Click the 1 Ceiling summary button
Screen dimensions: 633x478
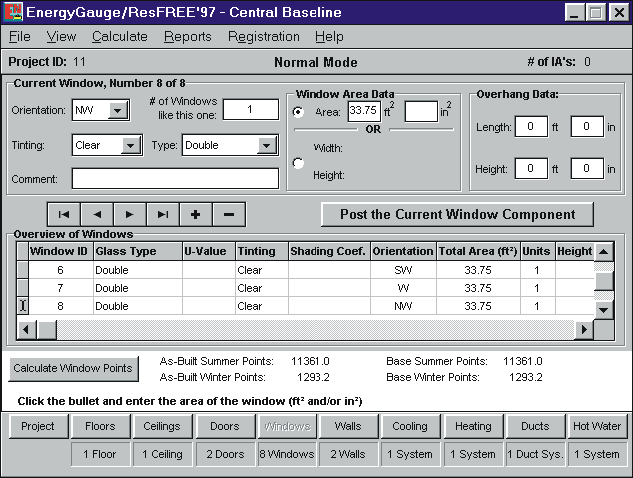[x=162, y=454]
